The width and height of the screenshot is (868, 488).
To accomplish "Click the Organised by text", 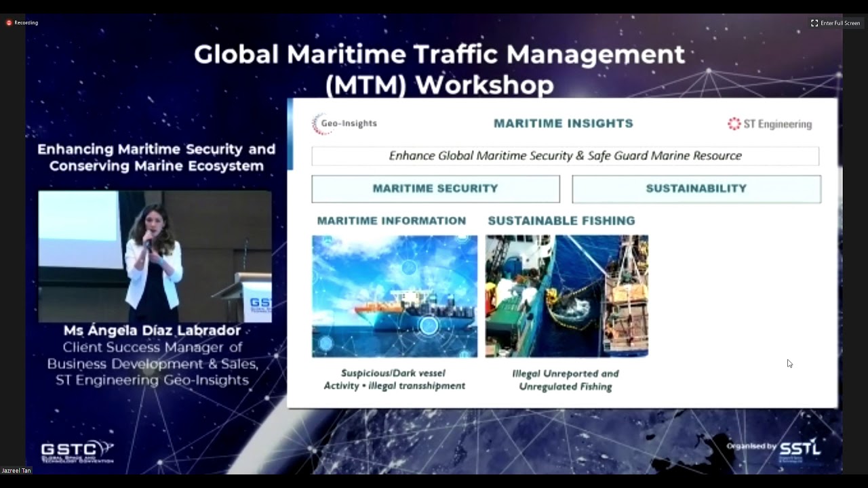I will coord(751,446).
